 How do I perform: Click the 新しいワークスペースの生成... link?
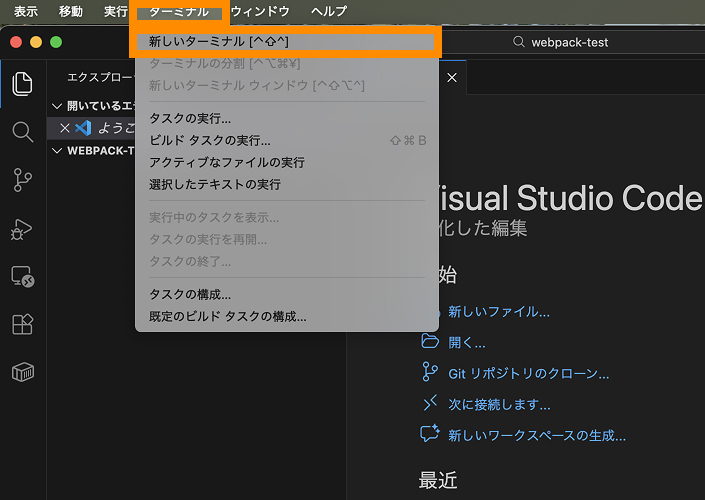point(537,436)
